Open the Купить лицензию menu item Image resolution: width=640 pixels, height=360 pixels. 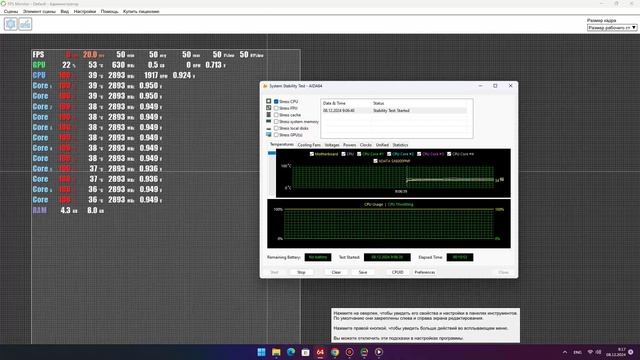[x=141, y=11]
